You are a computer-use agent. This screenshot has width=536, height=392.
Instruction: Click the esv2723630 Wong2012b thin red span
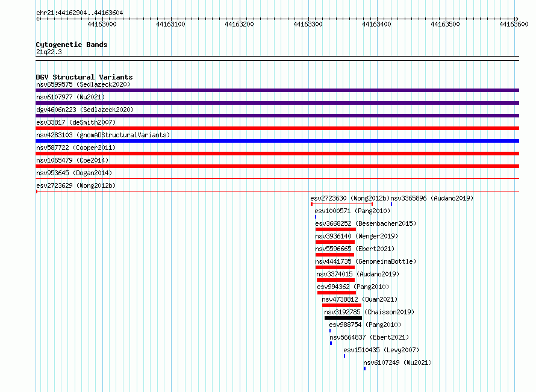(342, 204)
